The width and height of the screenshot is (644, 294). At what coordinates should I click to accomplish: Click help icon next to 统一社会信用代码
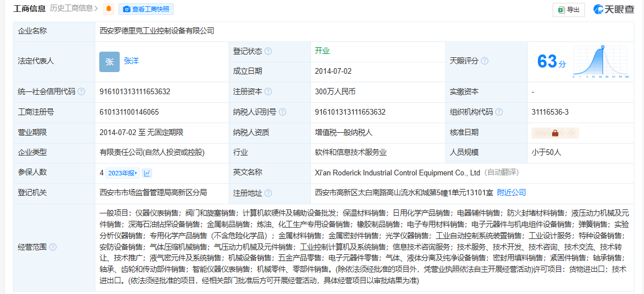click(x=81, y=91)
